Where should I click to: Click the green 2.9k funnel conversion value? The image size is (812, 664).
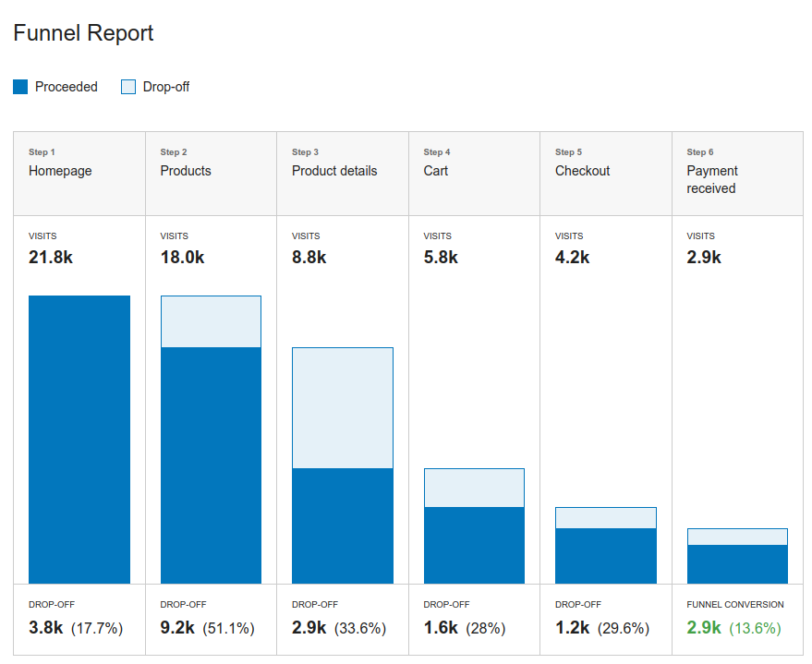(704, 628)
